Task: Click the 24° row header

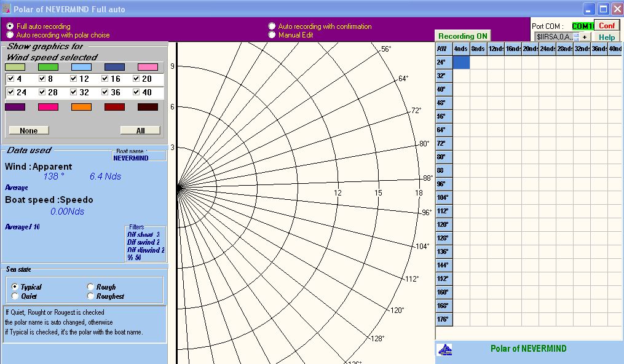Action: tap(444, 62)
